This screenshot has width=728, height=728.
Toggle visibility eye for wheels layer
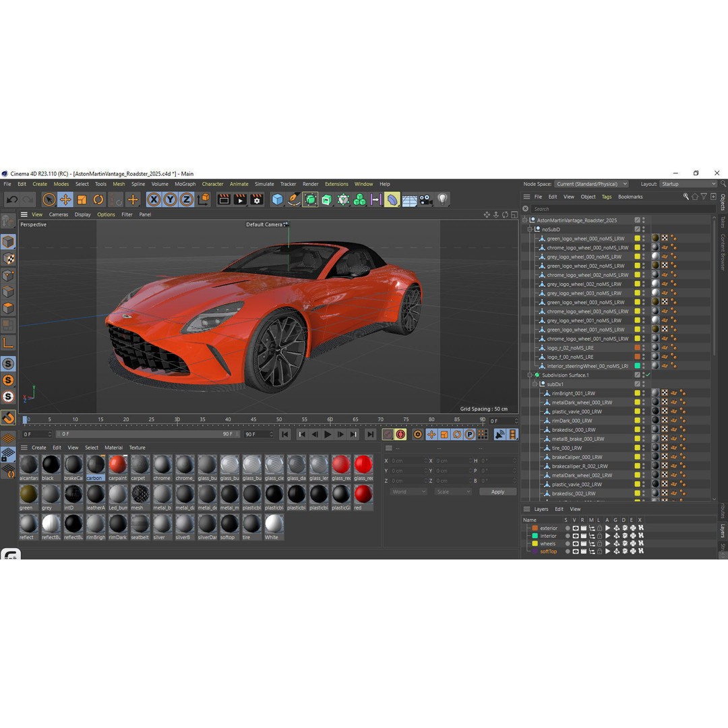pyautogui.click(x=575, y=544)
